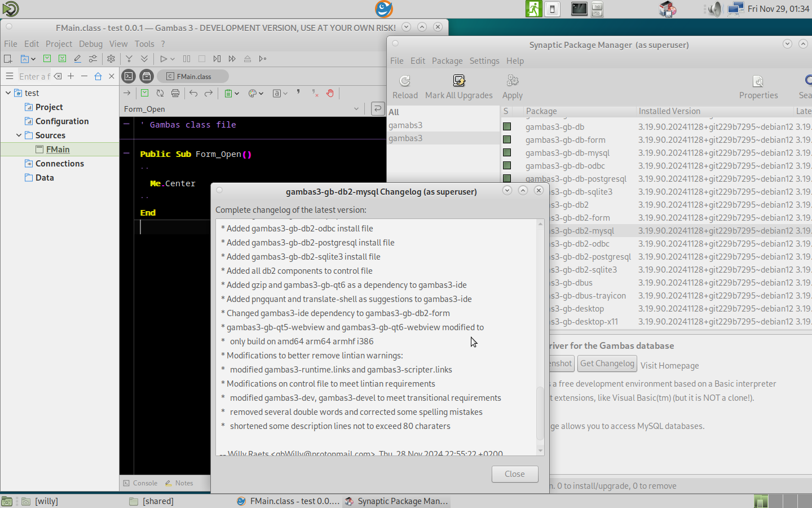Open Gambas Tools menu
This screenshot has width=812, height=508.
[144, 43]
